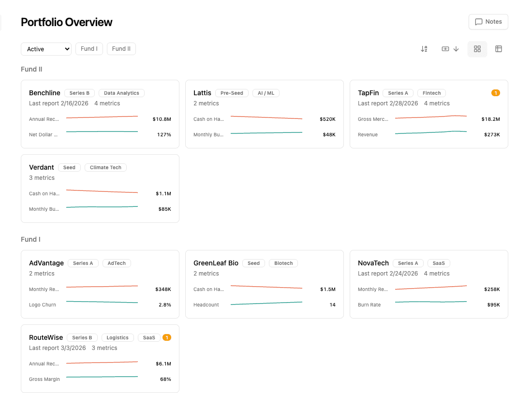The width and height of the screenshot is (532, 393).
Task: Click TapFin's Revenue green sparkline
Action: pos(431,132)
